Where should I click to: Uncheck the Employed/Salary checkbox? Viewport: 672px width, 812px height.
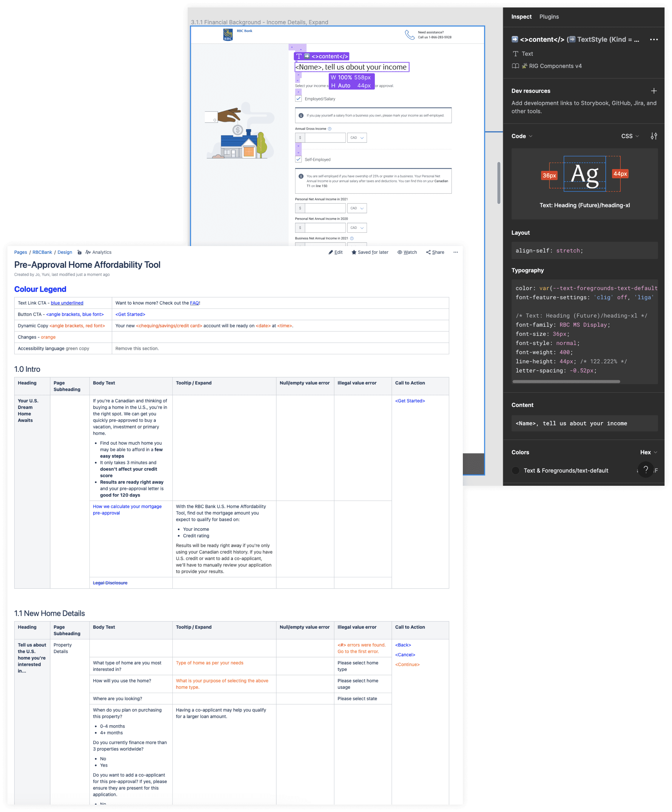tap(299, 99)
